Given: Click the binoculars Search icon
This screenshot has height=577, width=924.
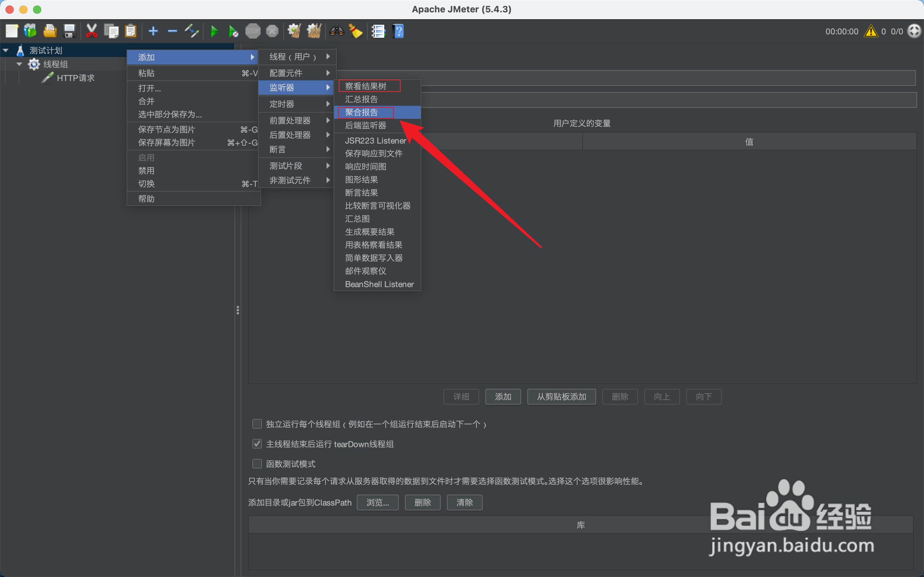Looking at the screenshot, I should click(x=337, y=31).
